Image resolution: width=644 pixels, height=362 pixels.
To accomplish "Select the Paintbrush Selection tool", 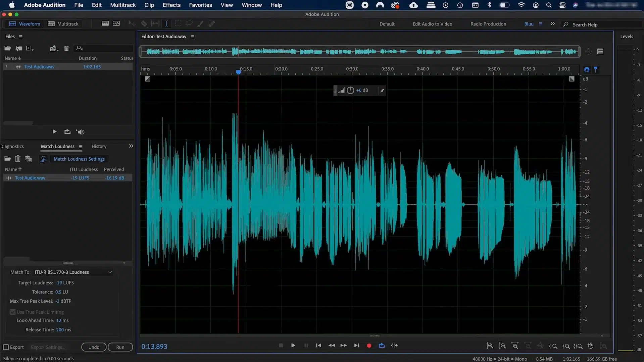I will pos(200,23).
